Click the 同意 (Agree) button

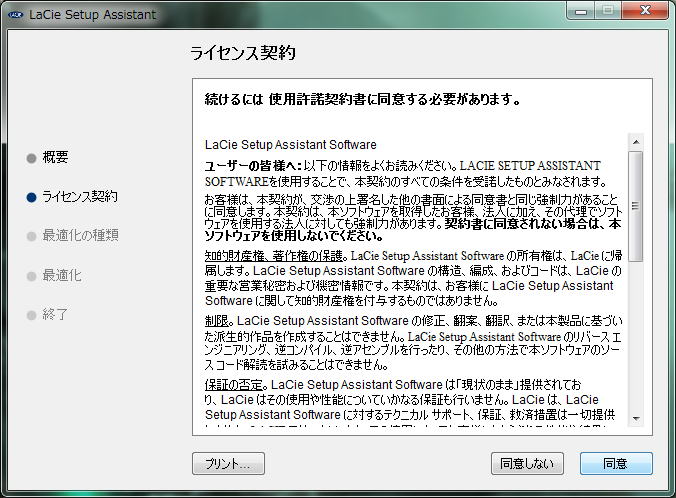[x=616, y=464]
